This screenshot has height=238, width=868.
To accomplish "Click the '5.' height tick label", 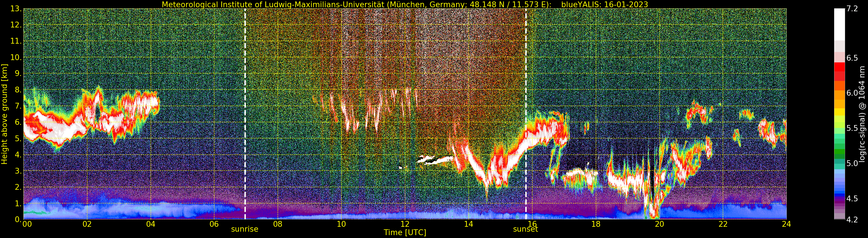I will pos(18,138).
